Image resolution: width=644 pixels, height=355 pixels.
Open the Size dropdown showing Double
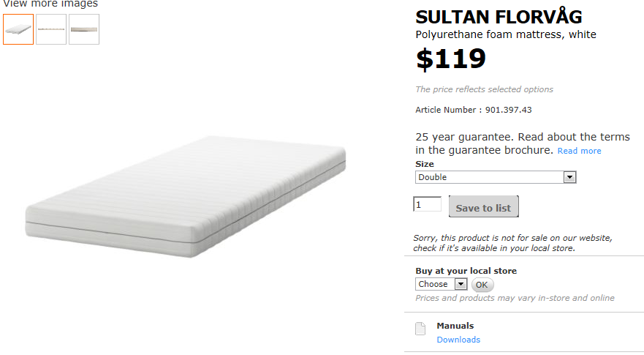point(496,177)
